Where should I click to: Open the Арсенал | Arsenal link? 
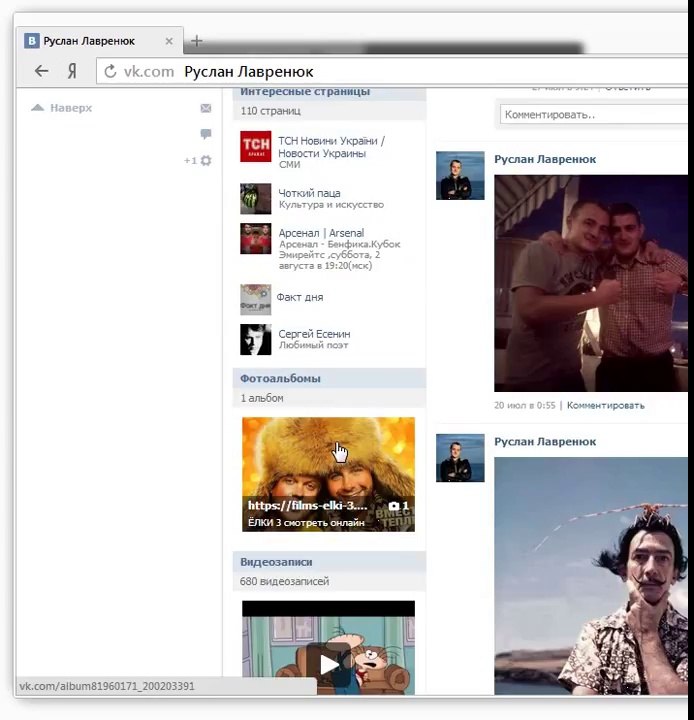tap(321, 233)
